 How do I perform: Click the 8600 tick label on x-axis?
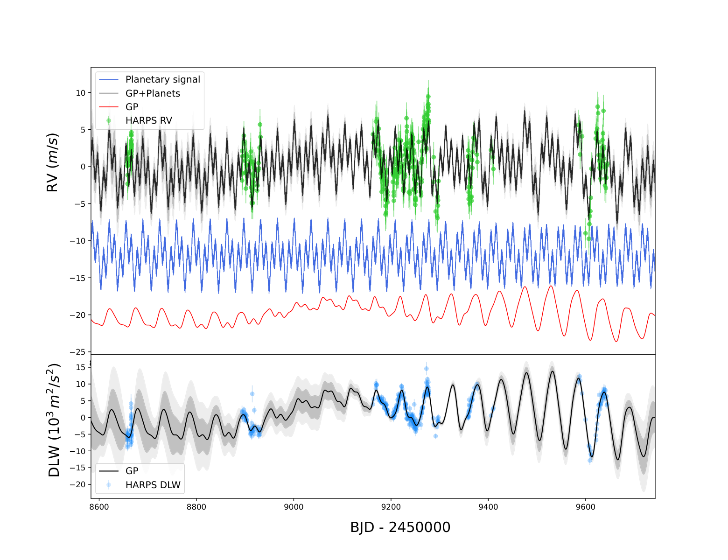(x=99, y=507)
